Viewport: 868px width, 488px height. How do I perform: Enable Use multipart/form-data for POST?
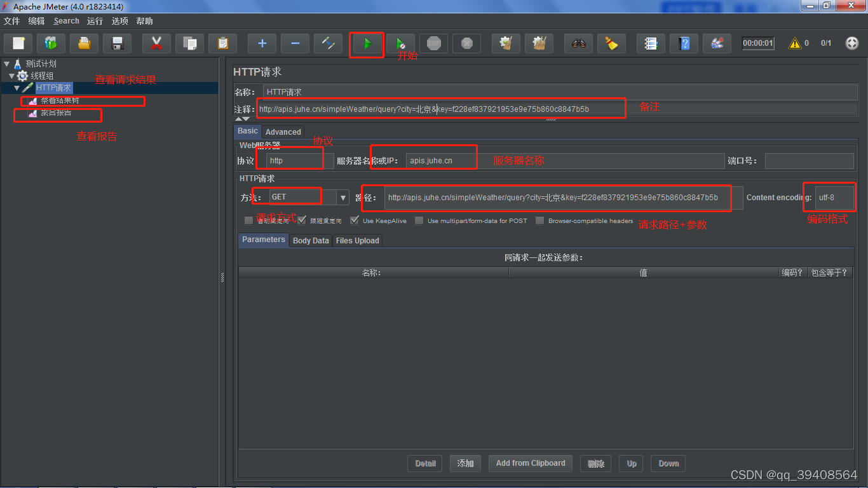click(419, 220)
